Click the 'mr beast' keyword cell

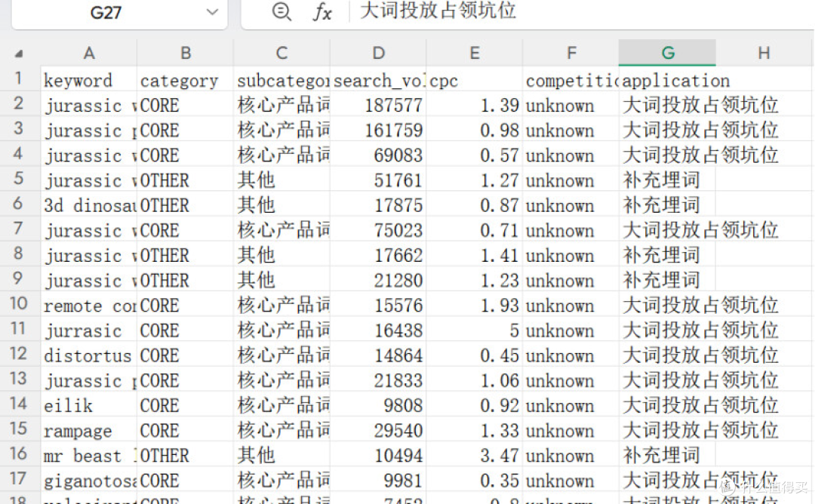click(89, 455)
